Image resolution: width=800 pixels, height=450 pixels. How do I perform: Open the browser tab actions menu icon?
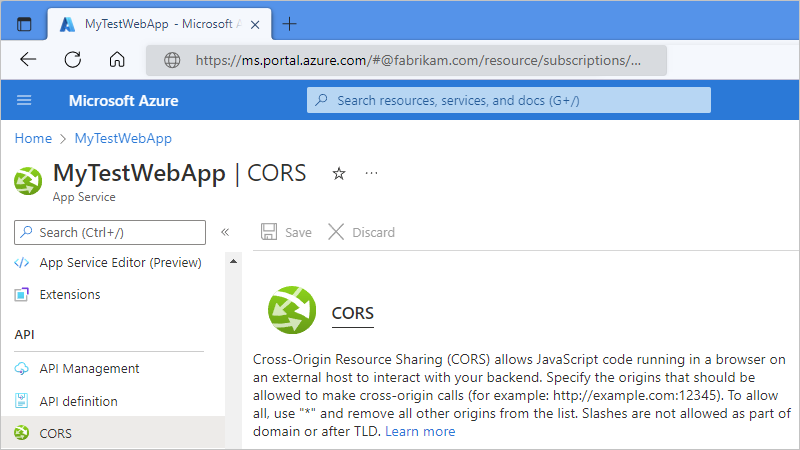pos(24,23)
